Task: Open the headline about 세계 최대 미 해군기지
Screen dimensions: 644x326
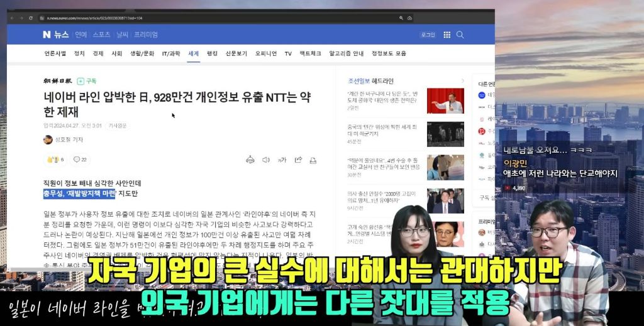Action: click(x=382, y=130)
